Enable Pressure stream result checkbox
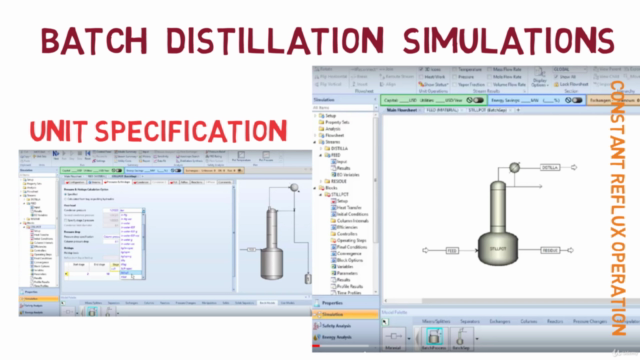Screen dimensions: 640x360 pyautogui.click(x=455, y=77)
